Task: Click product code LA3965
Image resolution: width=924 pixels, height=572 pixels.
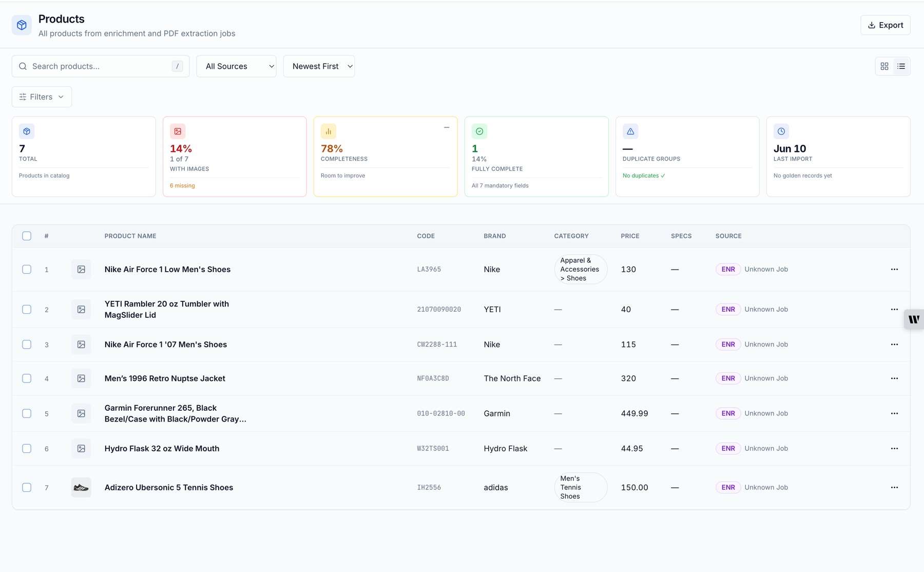Action: [429, 270]
